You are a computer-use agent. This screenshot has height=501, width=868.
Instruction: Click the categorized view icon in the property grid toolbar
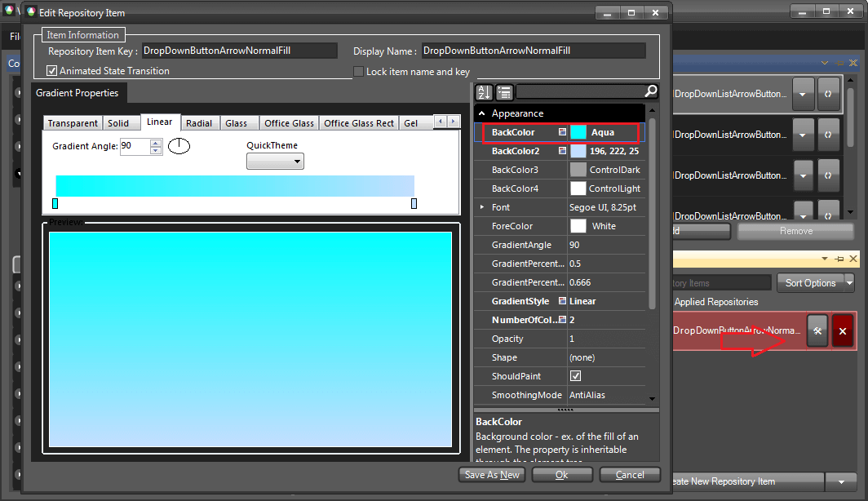pos(503,91)
